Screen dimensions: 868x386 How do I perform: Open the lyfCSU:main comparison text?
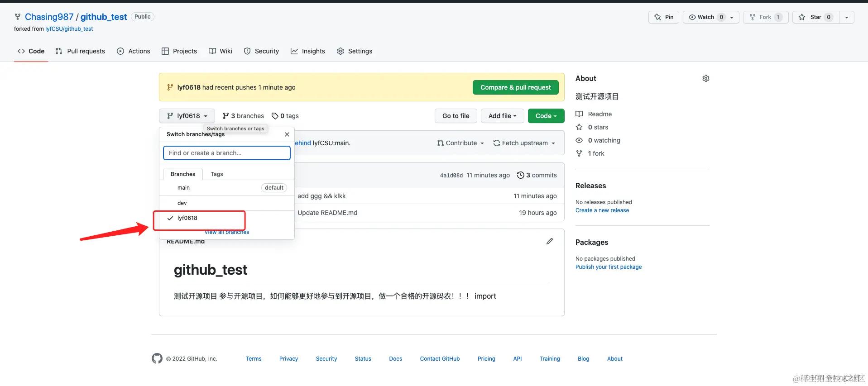[x=331, y=143]
